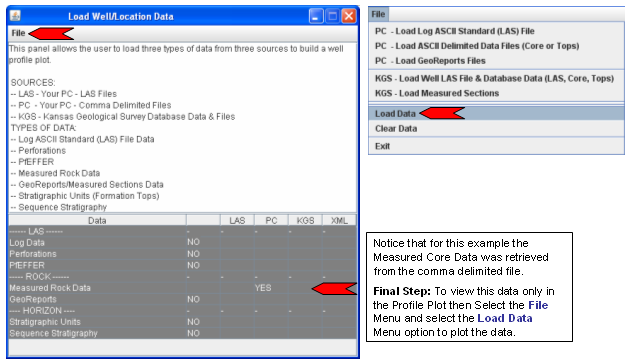
Task: Click the ------ LAS ------ section row
Action: coord(182,231)
